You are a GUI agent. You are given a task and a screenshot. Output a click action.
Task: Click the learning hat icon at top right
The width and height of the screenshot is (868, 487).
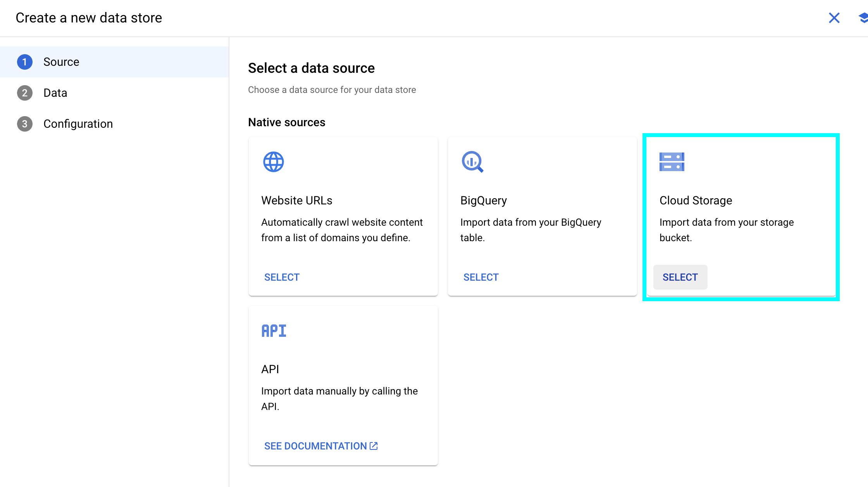click(x=863, y=18)
